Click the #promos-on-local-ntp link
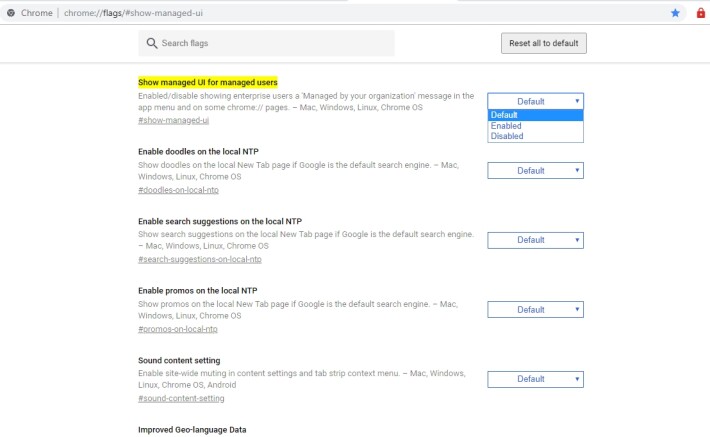The width and height of the screenshot is (710, 437). (x=178, y=329)
